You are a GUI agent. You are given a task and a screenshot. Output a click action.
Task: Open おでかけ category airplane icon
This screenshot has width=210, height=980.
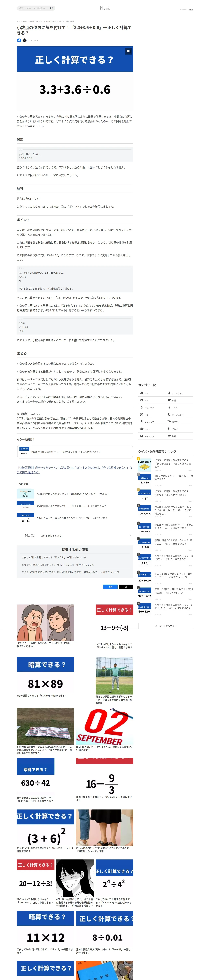169,422
